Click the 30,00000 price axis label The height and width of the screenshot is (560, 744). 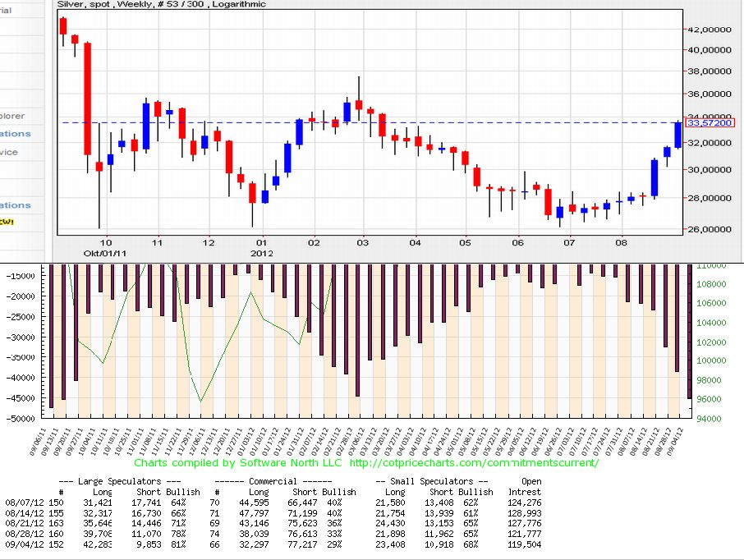tap(710, 170)
